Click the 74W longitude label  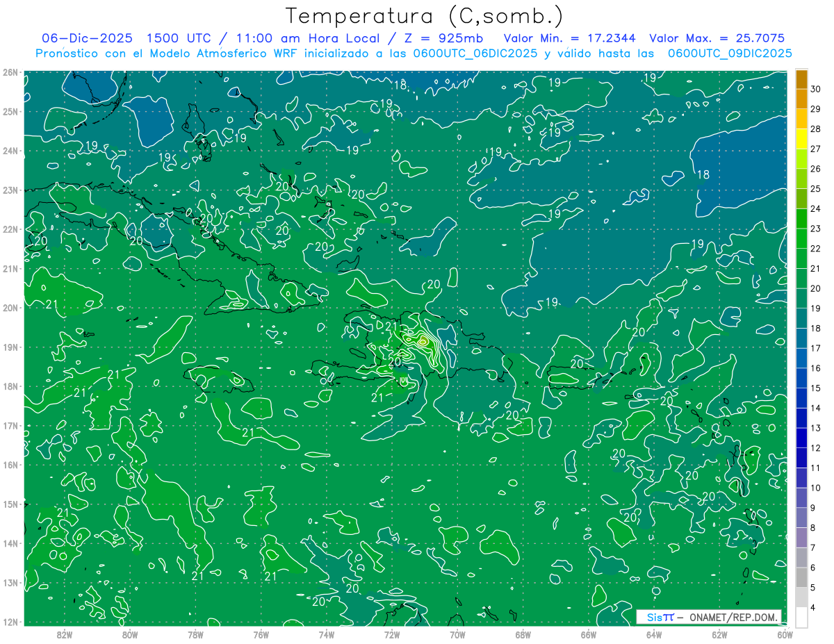(326, 634)
